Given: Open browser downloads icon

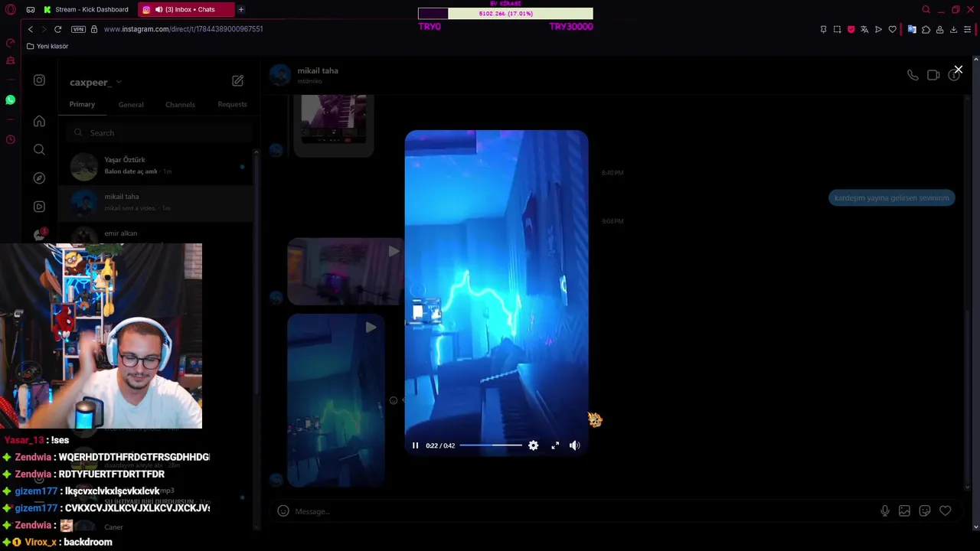Looking at the screenshot, I should point(953,29).
